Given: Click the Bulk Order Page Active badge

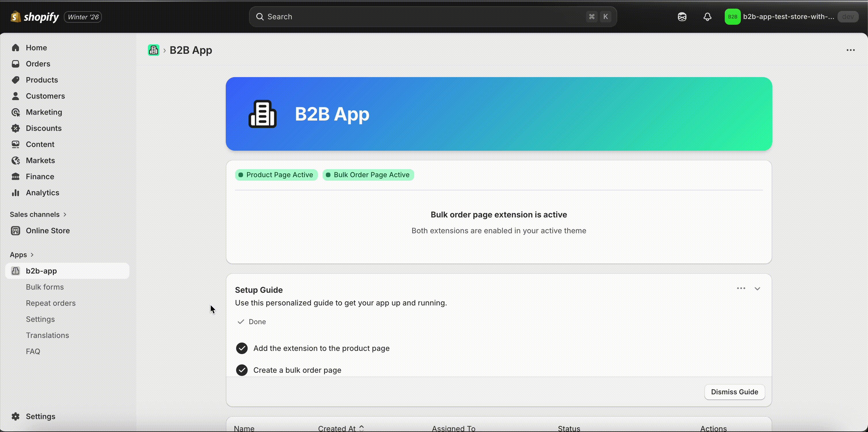Looking at the screenshot, I should coord(368,175).
